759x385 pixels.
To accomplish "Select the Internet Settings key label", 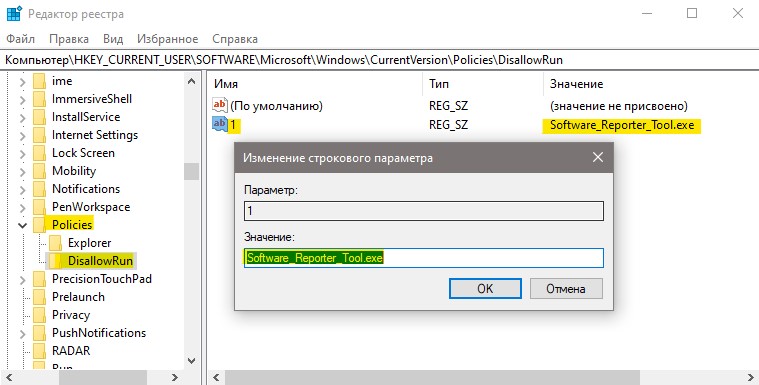I will (x=95, y=135).
